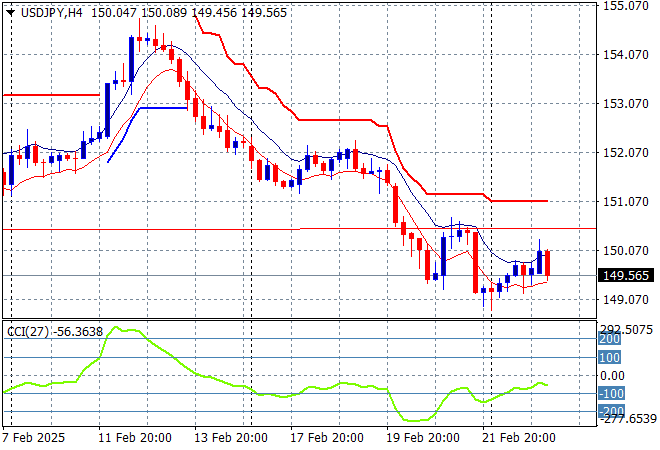Select the CCI -100 level label

point(611,394)
